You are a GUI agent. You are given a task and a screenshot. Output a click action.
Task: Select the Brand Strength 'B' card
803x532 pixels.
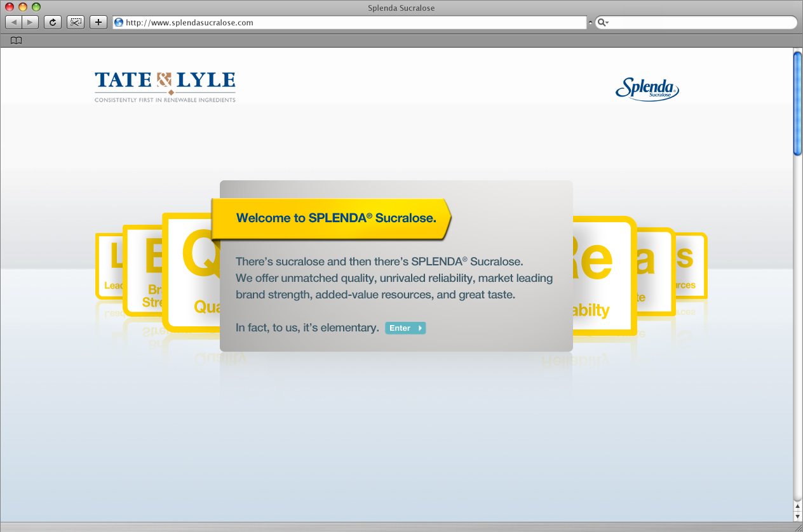coord(143,270)
